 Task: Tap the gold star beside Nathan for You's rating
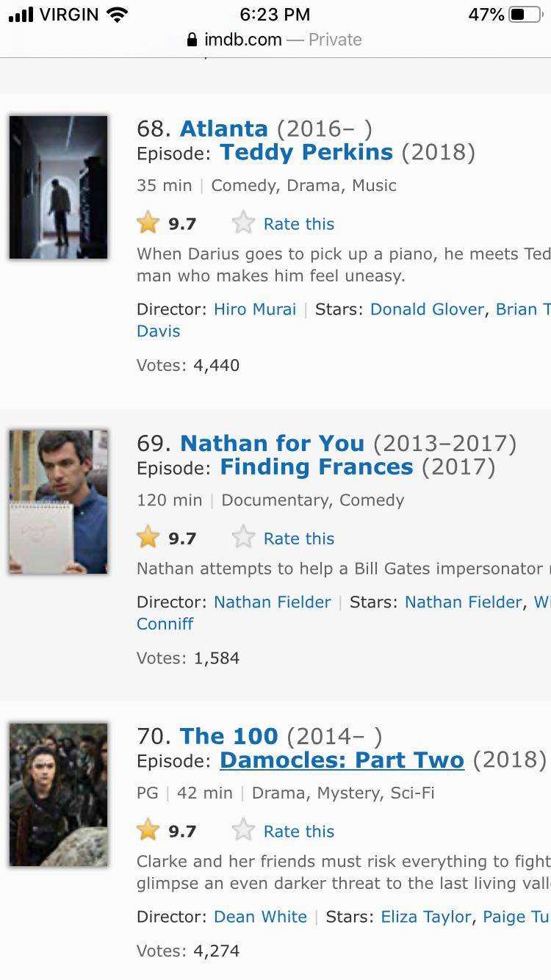pyautogui.click(x=148, y=537)
